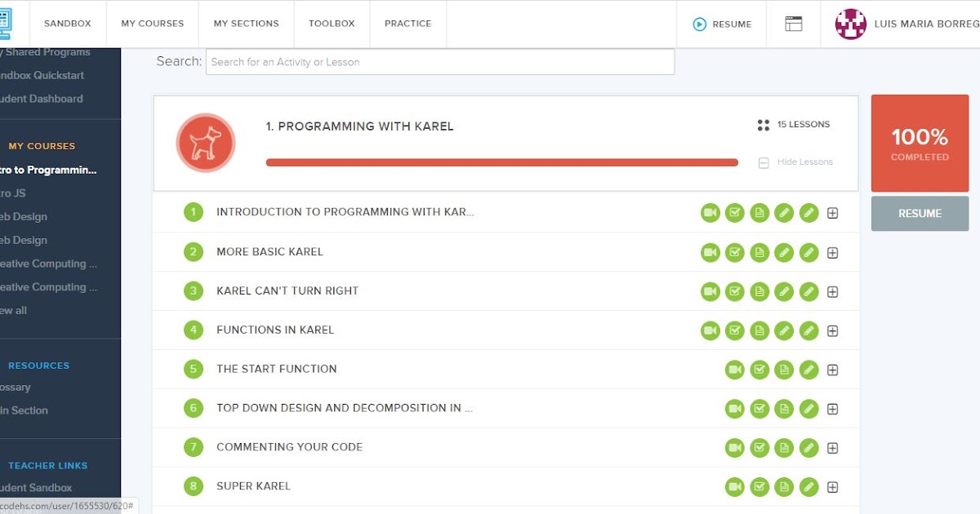Open the My Courses menu
Screen dimensions: 980x514
(x=152, y=24)
